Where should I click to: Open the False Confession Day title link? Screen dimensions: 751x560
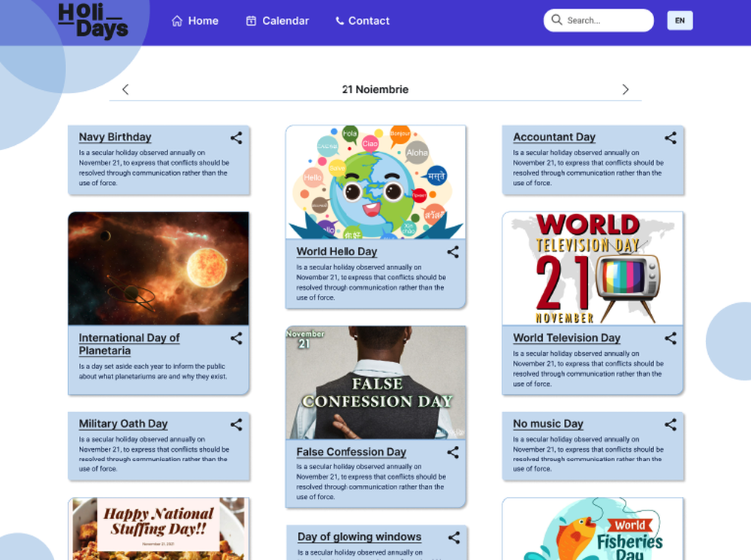click(x=351, y=452)
